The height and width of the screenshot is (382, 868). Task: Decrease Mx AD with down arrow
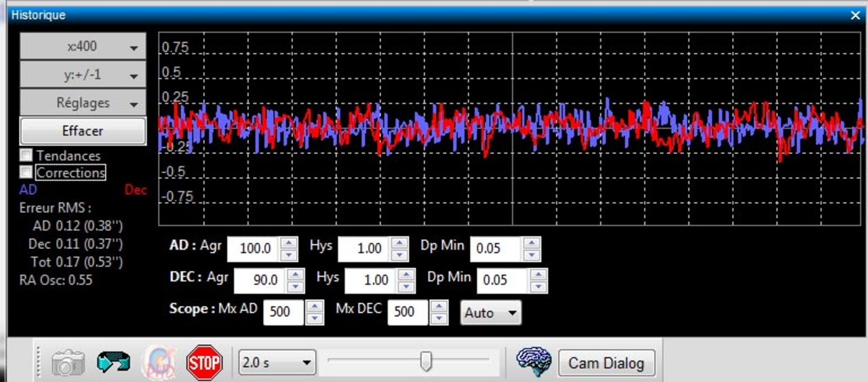coord(314,319)
